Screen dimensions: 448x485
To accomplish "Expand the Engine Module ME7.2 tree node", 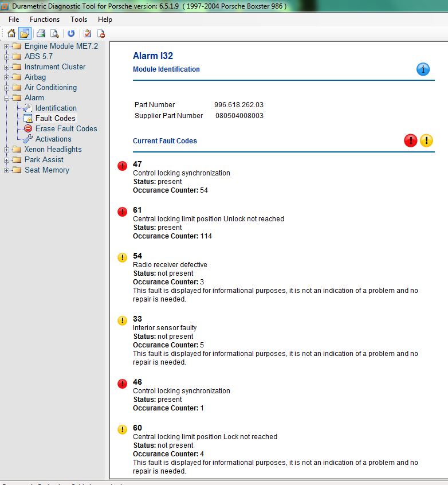I will [6, 46].
